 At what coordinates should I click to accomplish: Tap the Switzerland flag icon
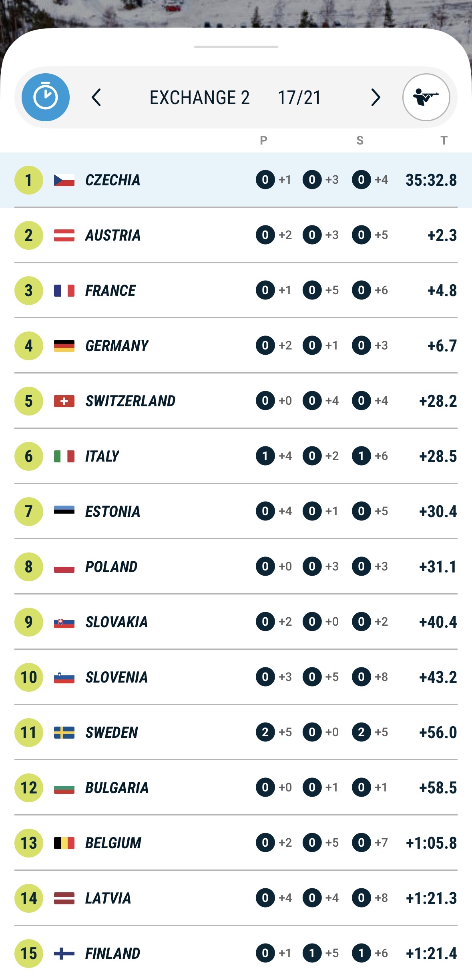pos(64,401)
